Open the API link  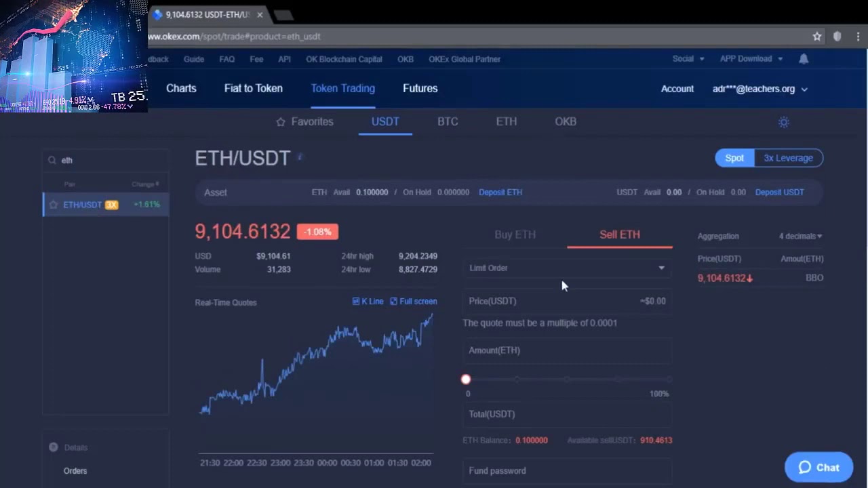point(285,59)
